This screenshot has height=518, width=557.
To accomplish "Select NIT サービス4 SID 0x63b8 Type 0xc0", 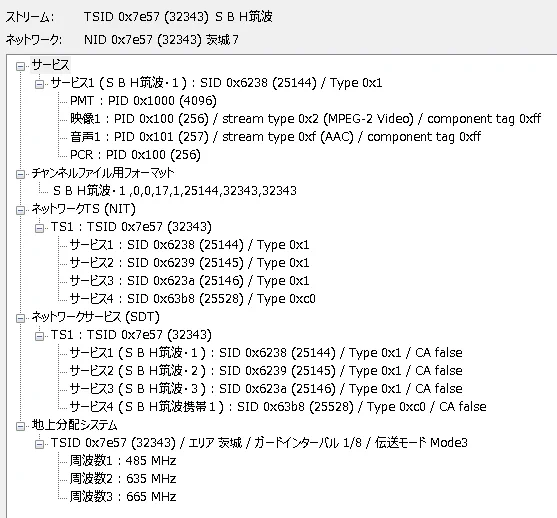I will 192,299.
